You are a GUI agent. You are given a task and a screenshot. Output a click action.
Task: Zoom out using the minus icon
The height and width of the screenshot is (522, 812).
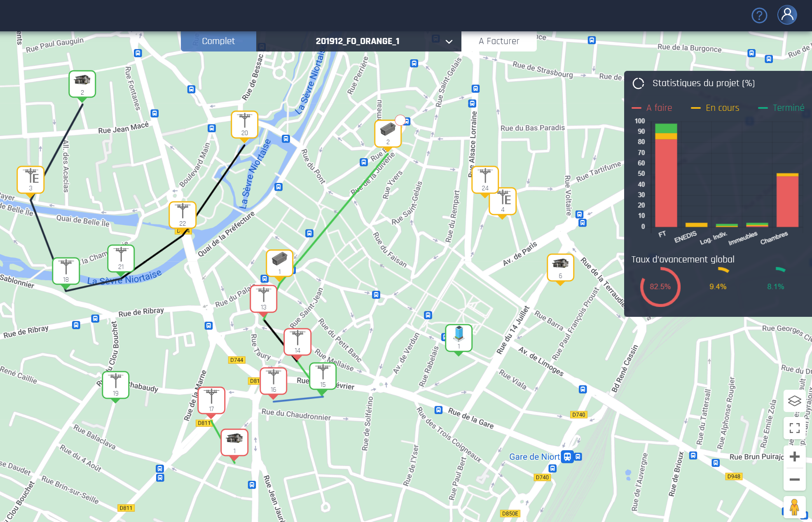point(795,479)
